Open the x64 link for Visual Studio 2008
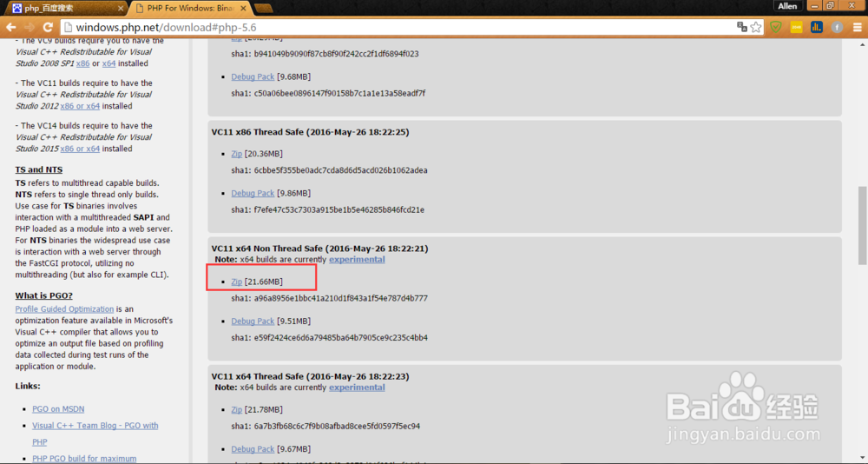Screen dimensions: 868x464 109,63
